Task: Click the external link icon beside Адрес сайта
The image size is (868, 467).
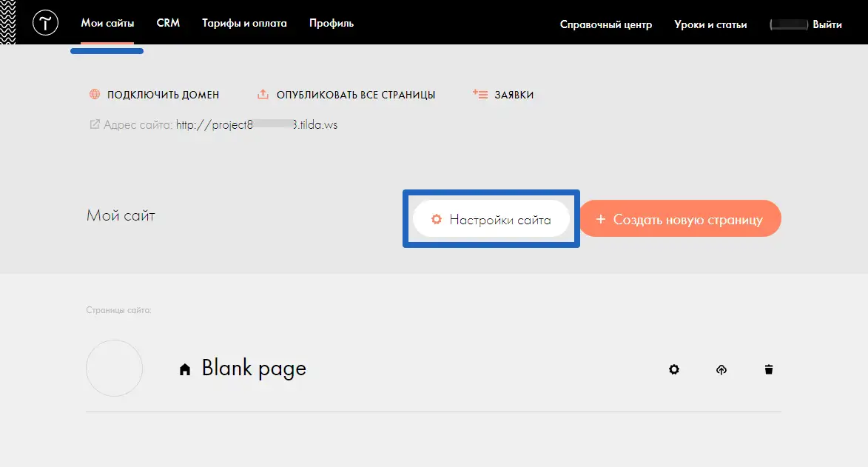Action: (x=94, y=125)
